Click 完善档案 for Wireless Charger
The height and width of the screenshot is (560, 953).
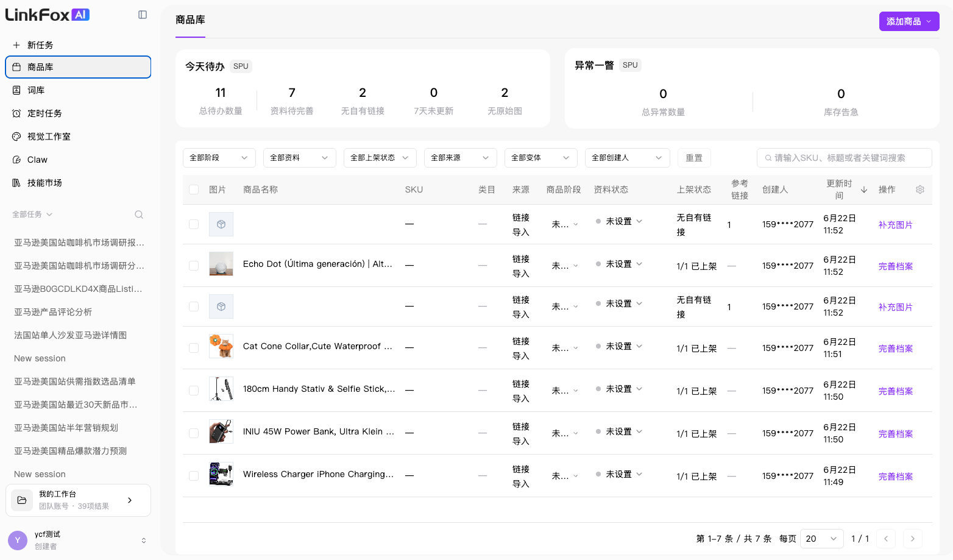pos(896,477)
